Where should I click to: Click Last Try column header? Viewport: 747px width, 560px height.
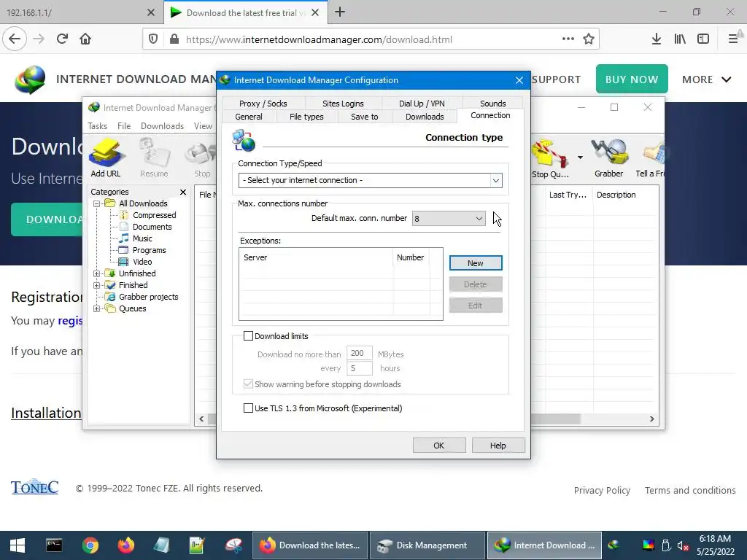[x=568, y=195]
